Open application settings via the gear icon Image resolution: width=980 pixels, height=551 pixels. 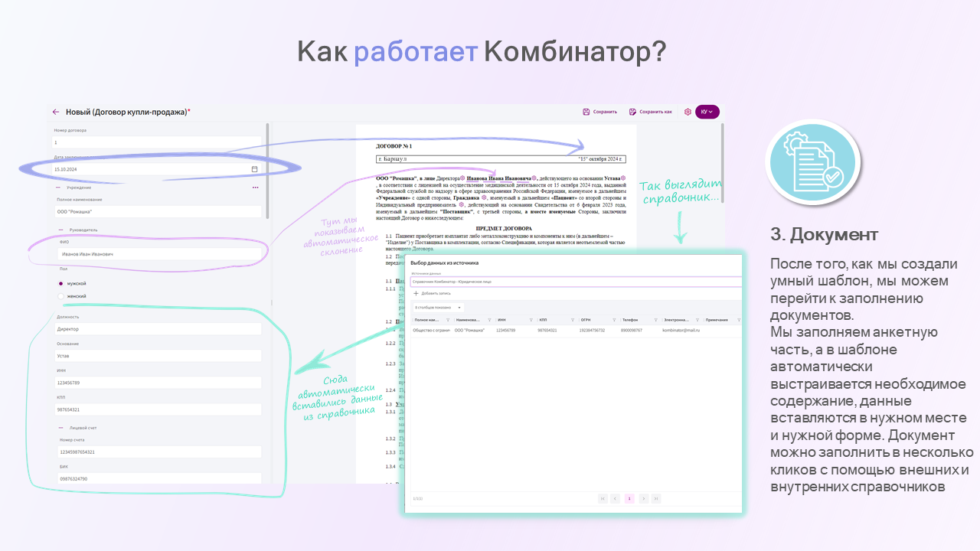pos(688,111)
